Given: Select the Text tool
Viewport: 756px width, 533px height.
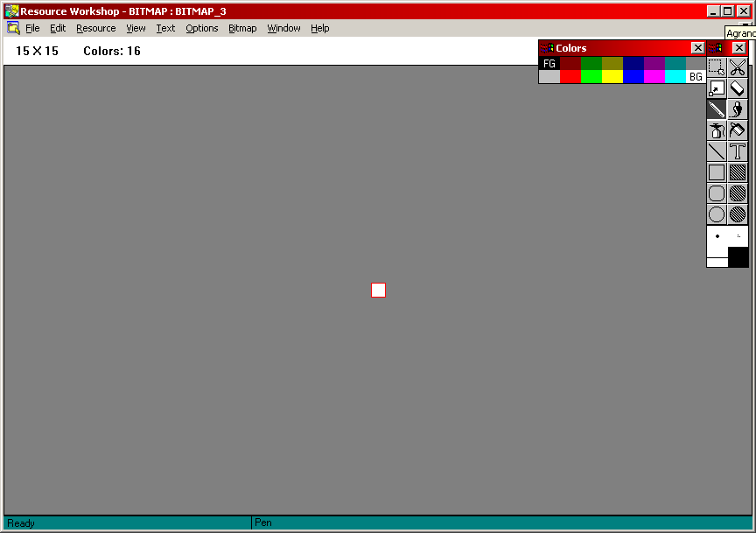Looking at the screenshot, I should tap(738, 151).
